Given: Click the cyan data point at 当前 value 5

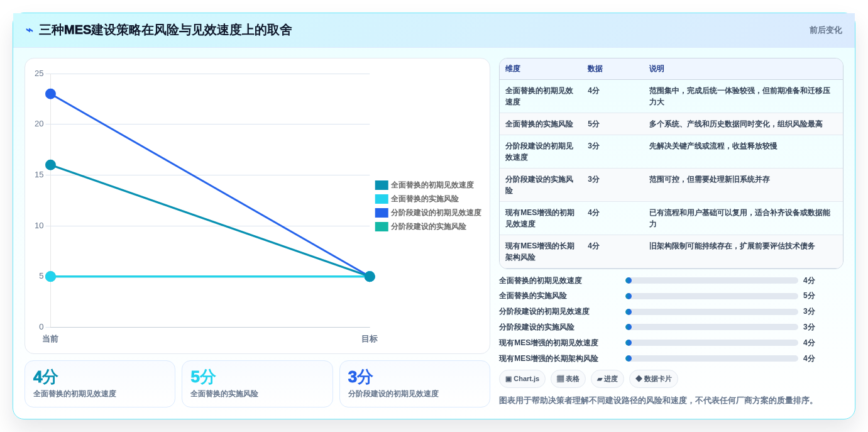Looking at the screenshot, I should (50, 276).
